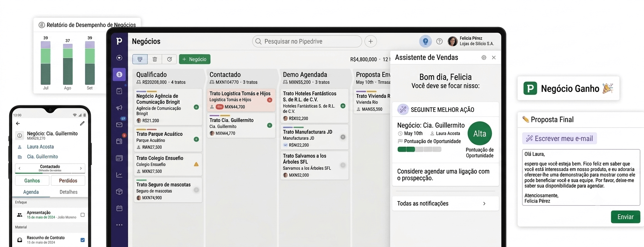Image resolution: width=644 pixels, height=247 pixels.
Task: Open the help question mark icon
Action: [439, 41]
